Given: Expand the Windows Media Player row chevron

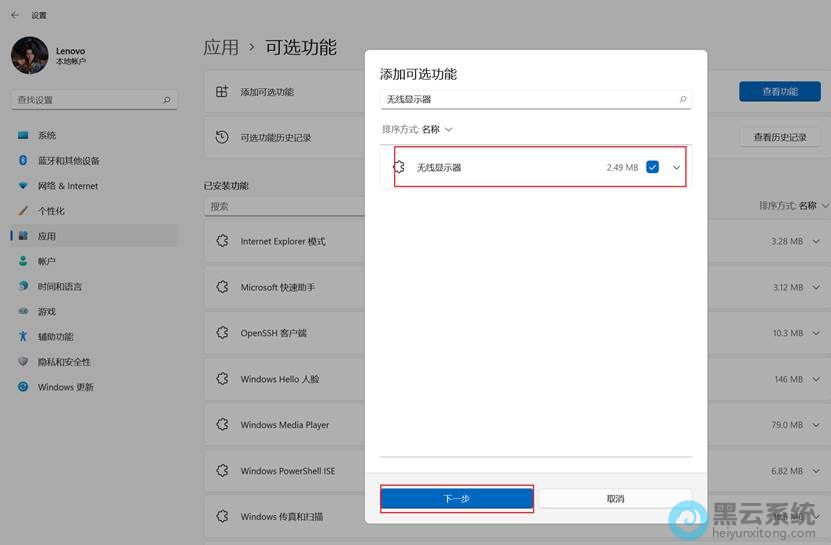Looking at the screenshot, I should [816, 425].
